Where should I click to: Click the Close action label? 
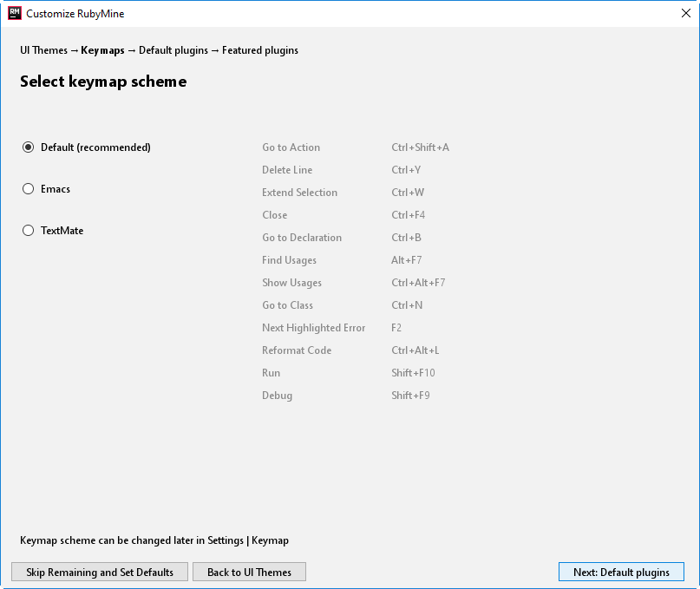(275, 215)
